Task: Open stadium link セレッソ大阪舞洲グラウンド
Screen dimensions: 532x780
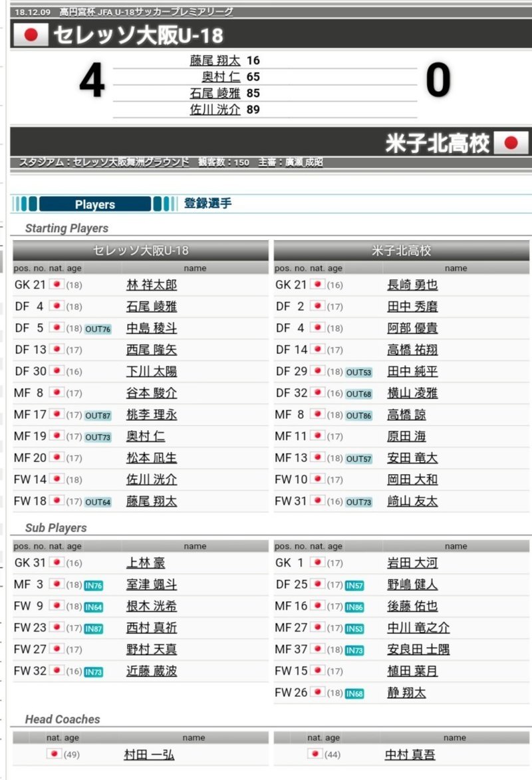Action: click(x=131, y=162)
